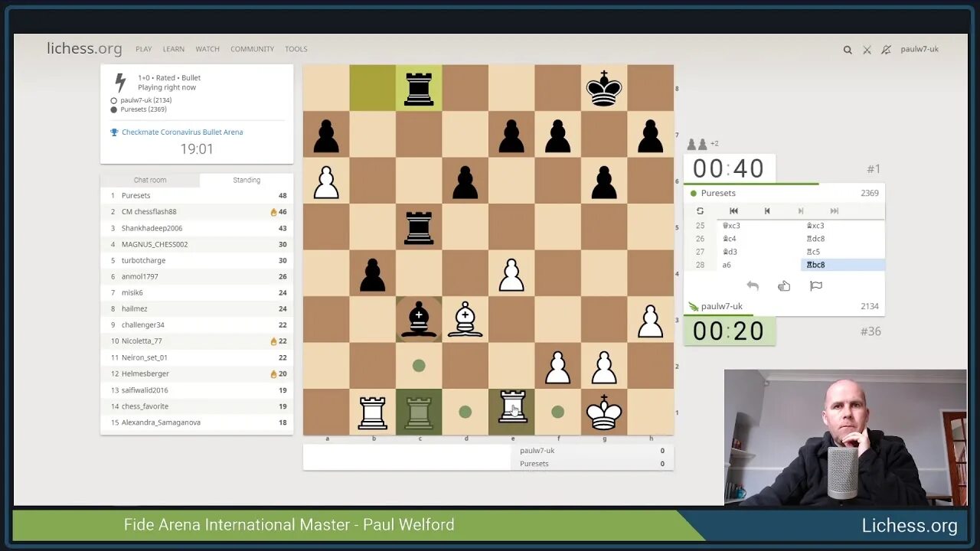Step forward one move
The width and height of the screenshot is (980, 551).
(801, 211)
